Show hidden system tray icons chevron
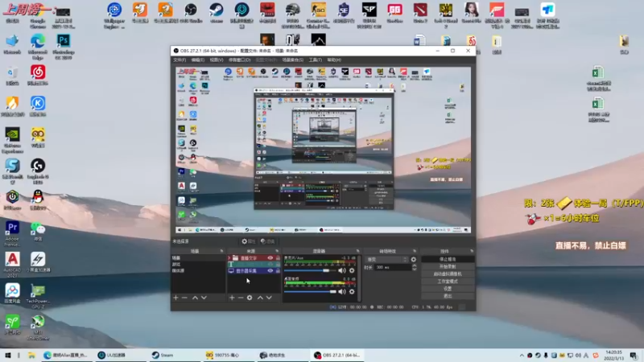Viewport: 644px width, 362px height. click(522, 356)
